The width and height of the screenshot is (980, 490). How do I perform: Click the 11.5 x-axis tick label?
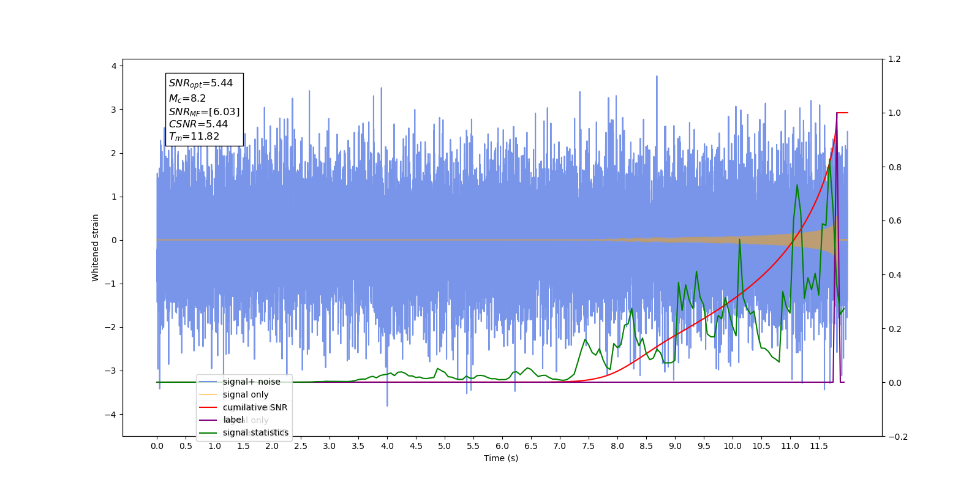point(819,446)
